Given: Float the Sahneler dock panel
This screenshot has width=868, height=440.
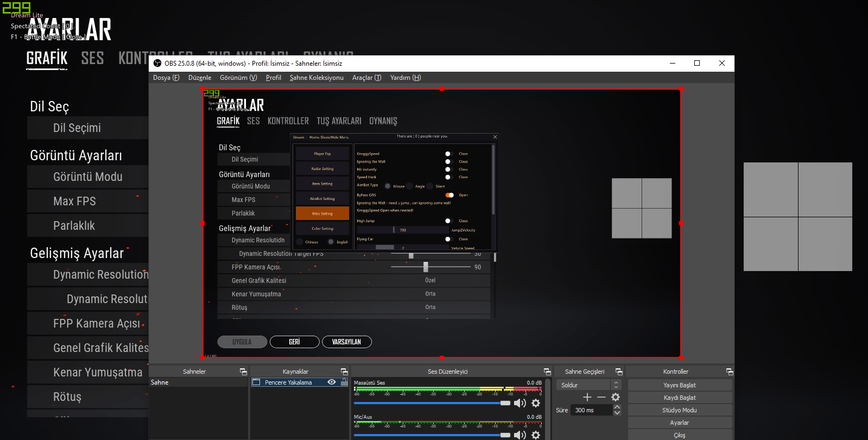Looking at the screenshot, I should pyautogui.click(x=243, y=372).
